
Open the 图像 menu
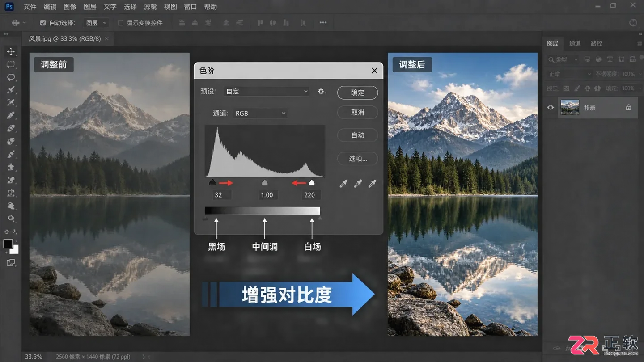pos(70,7)
